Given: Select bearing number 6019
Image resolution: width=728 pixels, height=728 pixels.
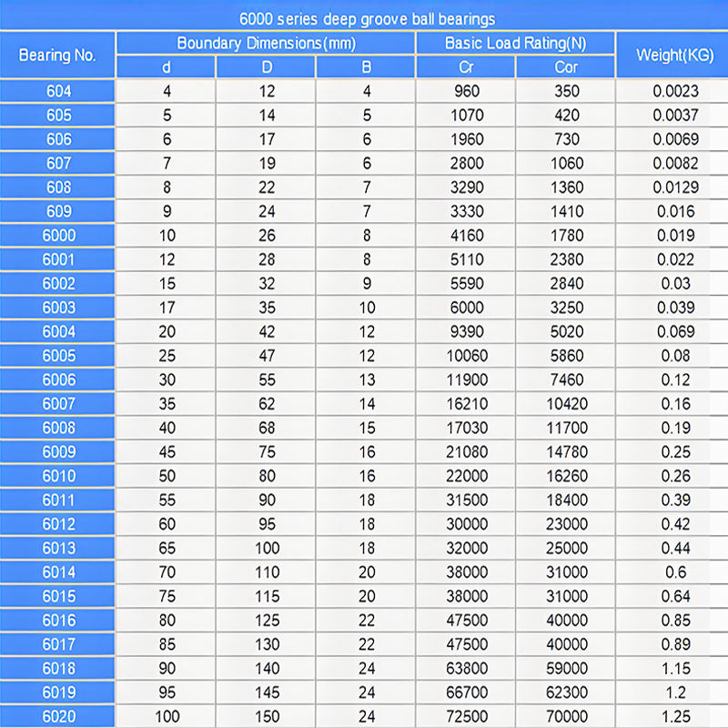Looking at the screenshot, I should tap(58, 693).
